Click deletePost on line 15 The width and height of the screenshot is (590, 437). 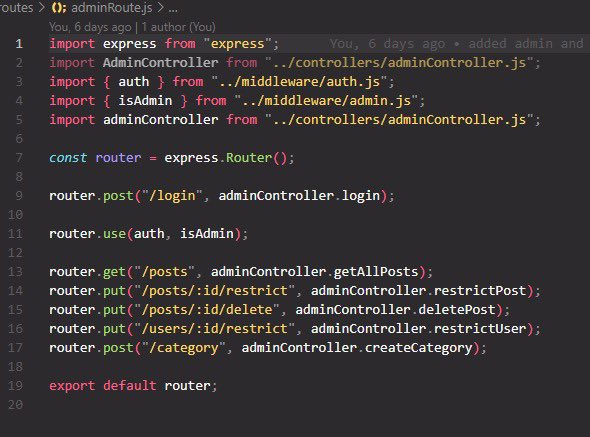pos(457,310)
